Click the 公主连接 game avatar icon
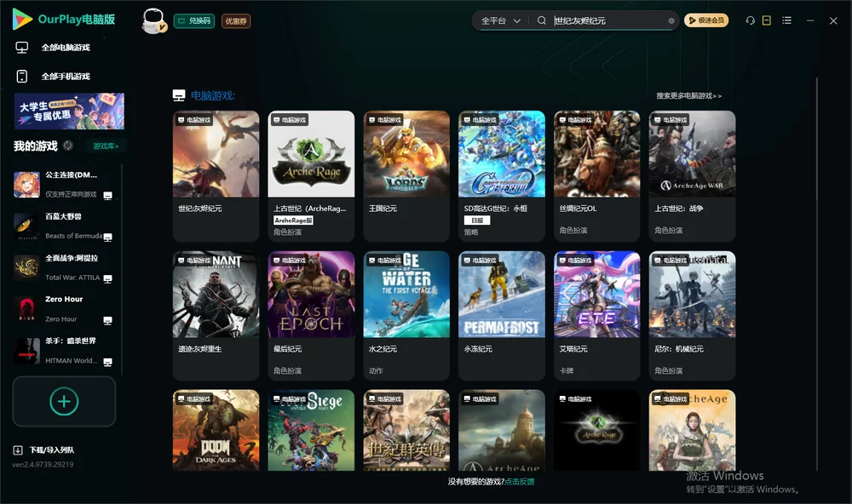 [26, 185]
